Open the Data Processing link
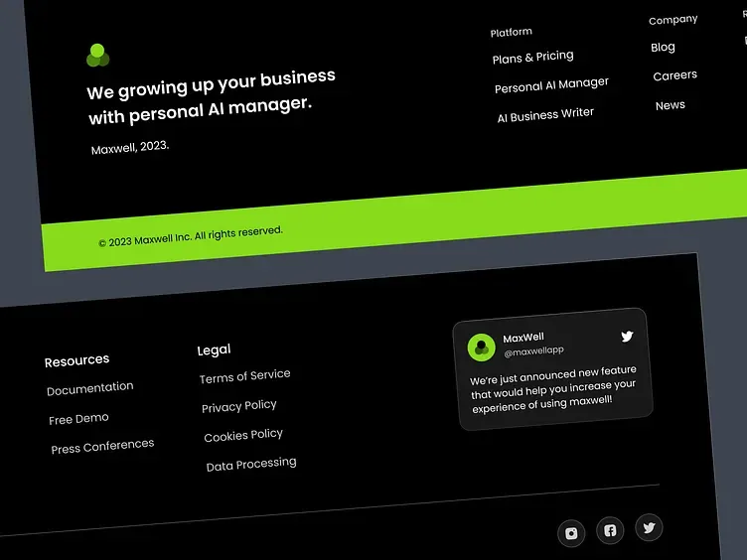This screenshot has height=560, width=747. 251,465
